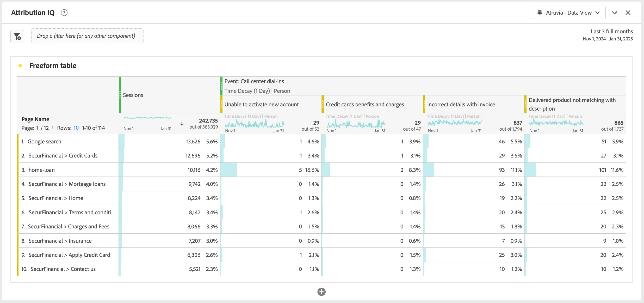Click the Incorrect details with invoice sparkline
Screen dimensions: 644x303
coord(455,123)
